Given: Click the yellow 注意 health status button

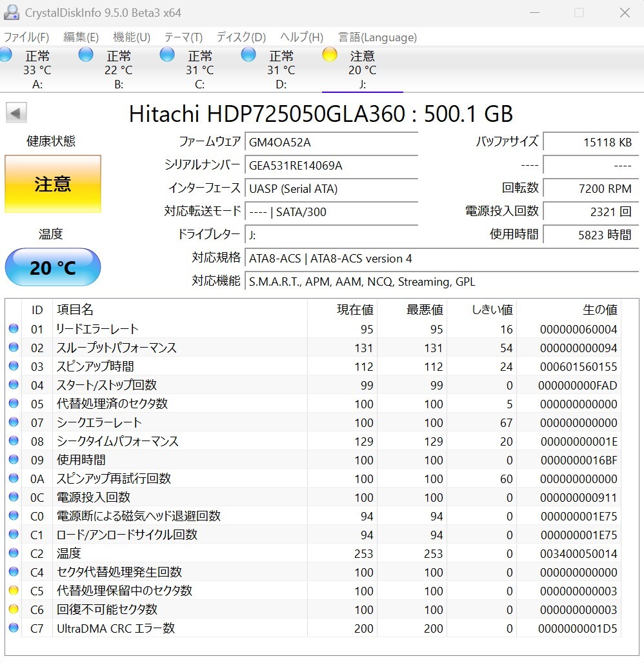Looking at the screenshot, I should pyautogui.click(x=53, y=184).
